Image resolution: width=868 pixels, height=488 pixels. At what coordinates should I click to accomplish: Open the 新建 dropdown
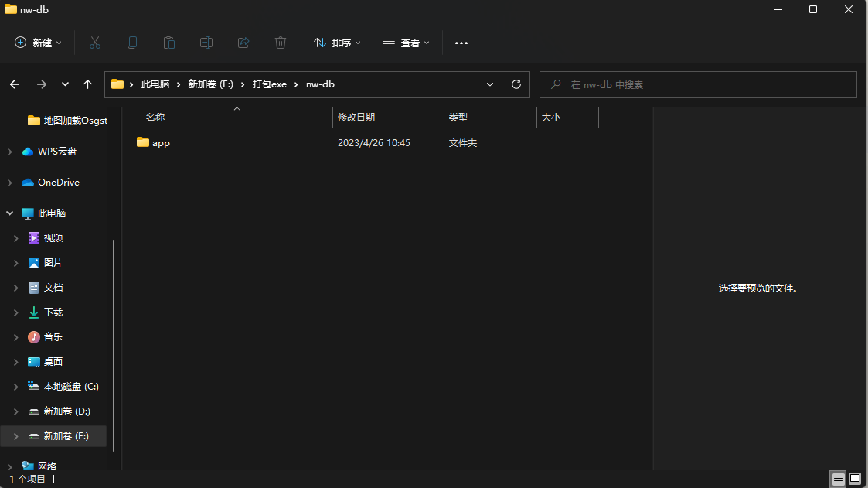click(x=37, y=43)
